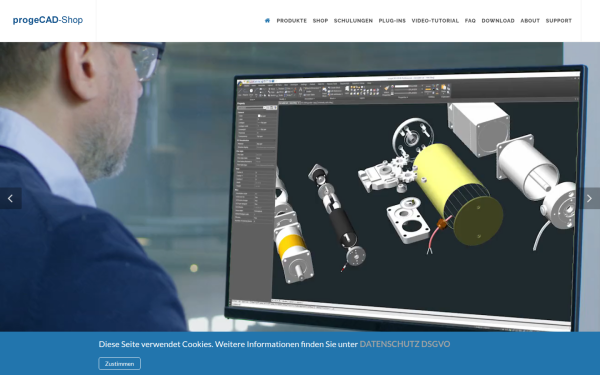Open the PLUG-INS menu

(392, 21)
